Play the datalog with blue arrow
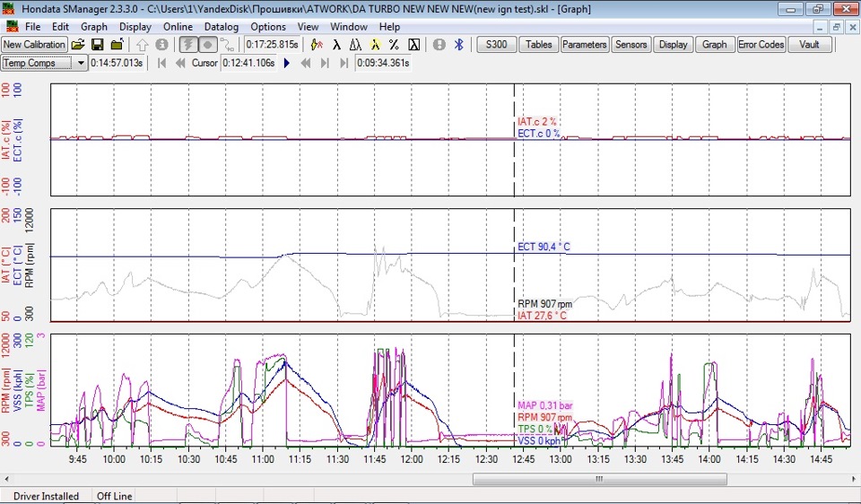 [x=287, y=63]
